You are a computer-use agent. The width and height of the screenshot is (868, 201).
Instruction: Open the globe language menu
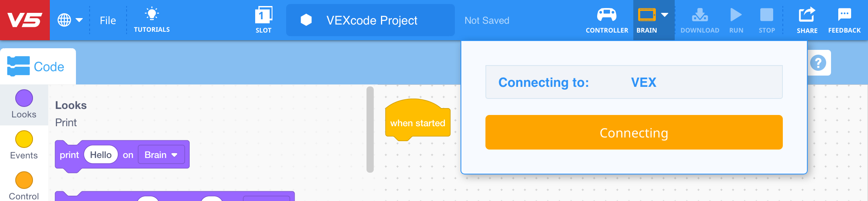70,20
